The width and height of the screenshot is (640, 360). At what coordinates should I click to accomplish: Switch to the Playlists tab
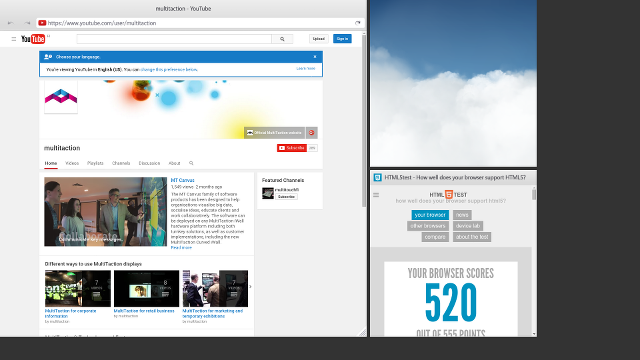click(95, 163)
